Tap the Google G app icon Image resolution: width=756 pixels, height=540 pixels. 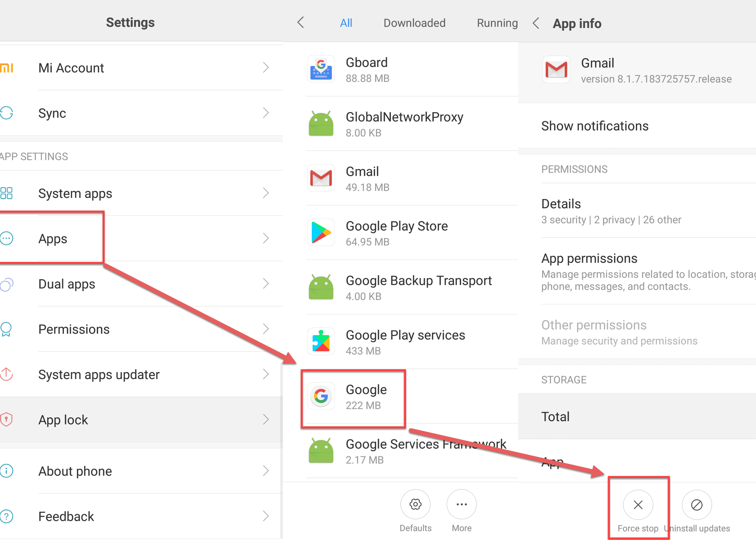[321, 396]
